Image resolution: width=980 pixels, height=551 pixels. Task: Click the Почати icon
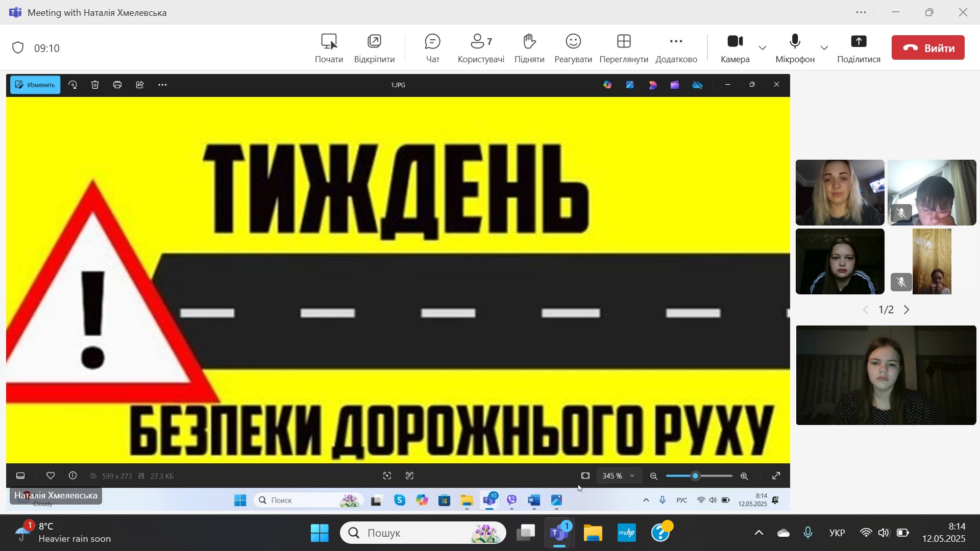point(329,42)
